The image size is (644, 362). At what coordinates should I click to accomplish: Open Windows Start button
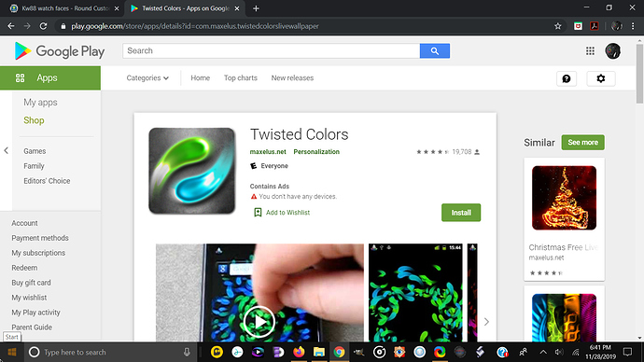(11, 352)
